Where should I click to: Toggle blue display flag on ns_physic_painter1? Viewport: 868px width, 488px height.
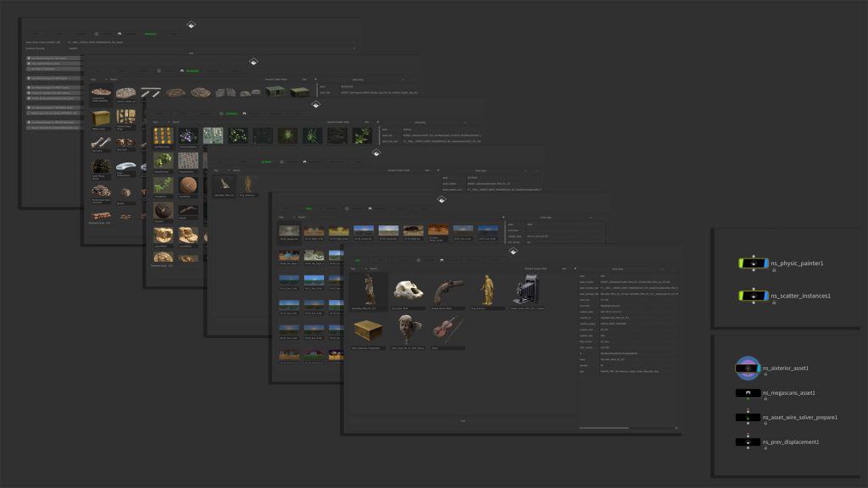[x=765, y=263]
